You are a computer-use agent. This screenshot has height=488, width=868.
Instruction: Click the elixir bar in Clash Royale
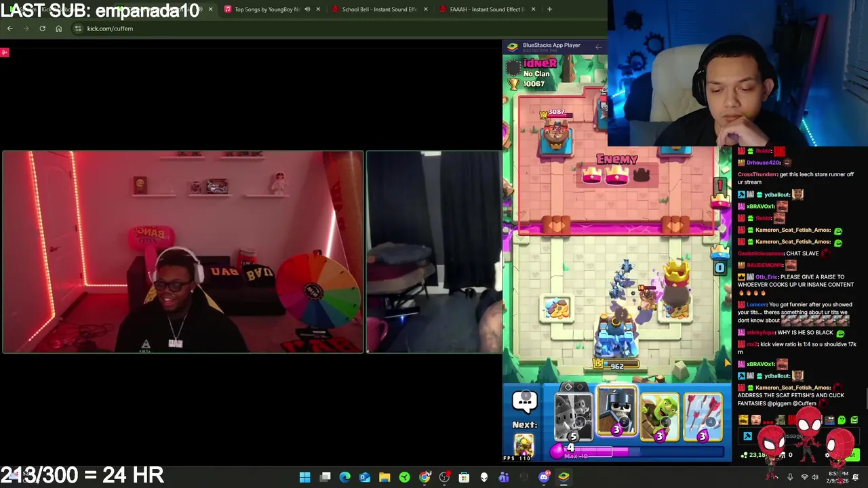pos(637,451)
